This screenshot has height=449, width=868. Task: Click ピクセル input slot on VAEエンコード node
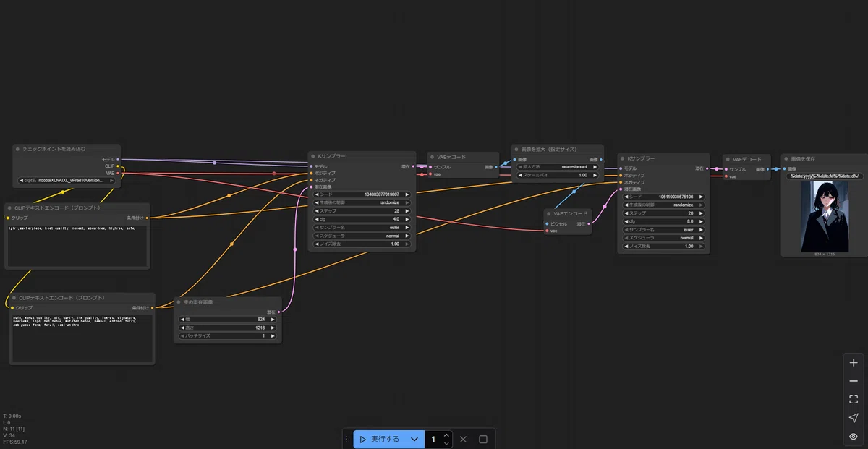547,224
